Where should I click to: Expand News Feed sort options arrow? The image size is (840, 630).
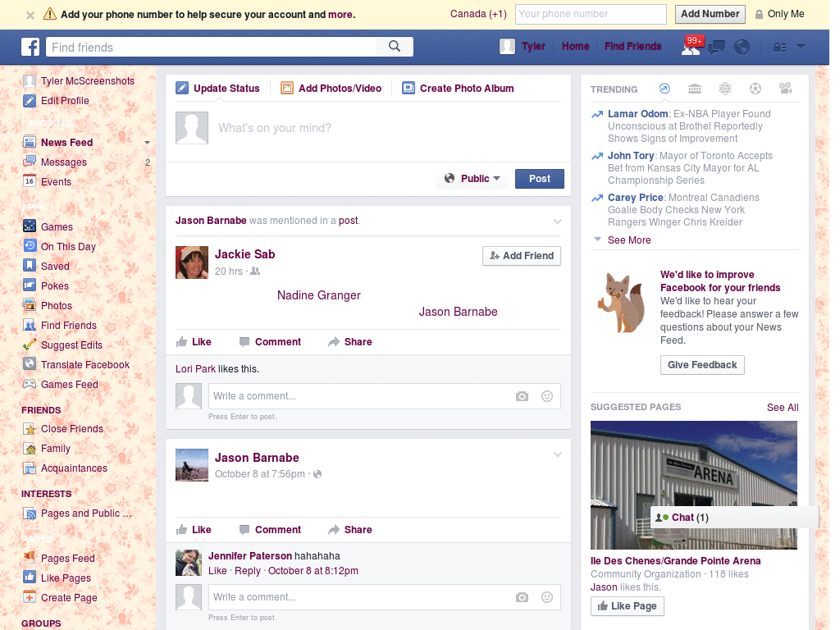click(x=147, y=143)
